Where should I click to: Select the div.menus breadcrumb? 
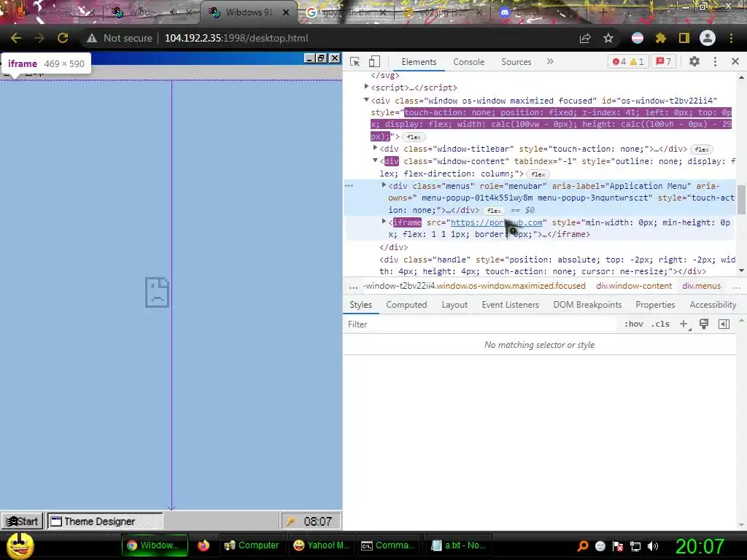pos(701,286)
